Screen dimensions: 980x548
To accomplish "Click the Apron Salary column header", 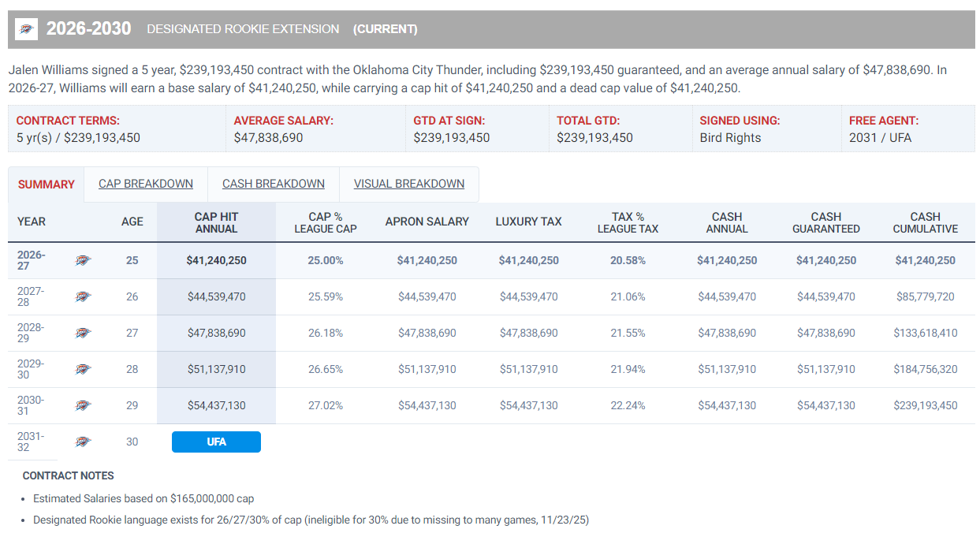I will pos(427,222).
